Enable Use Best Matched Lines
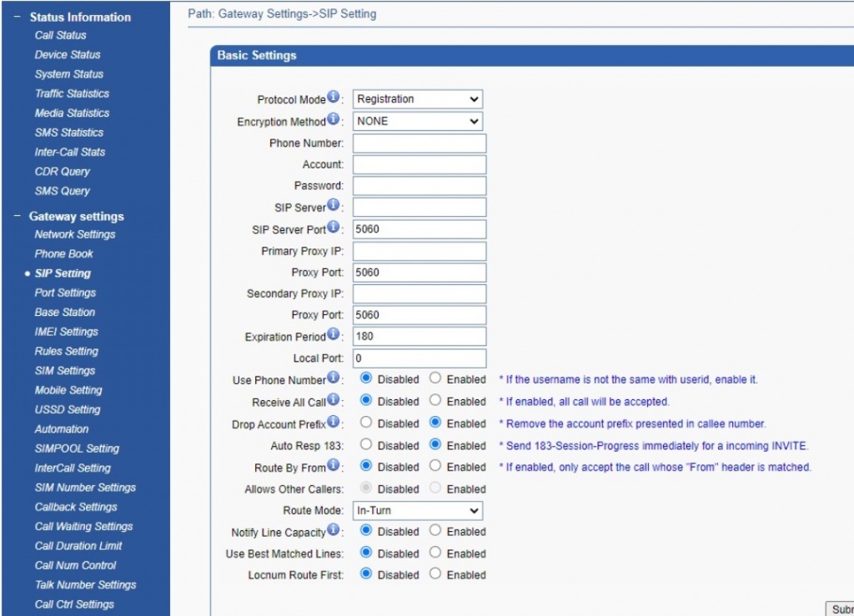 435,553
